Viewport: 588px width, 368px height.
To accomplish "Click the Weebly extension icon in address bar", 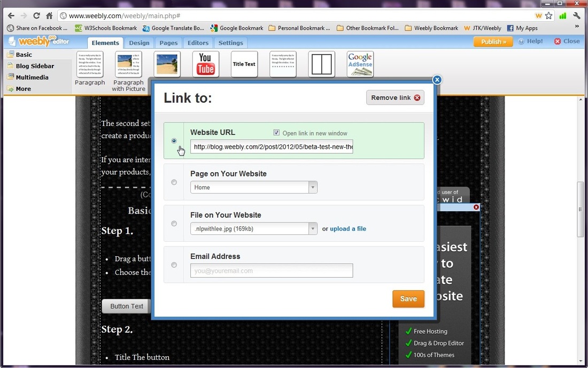I will (538, 16).
